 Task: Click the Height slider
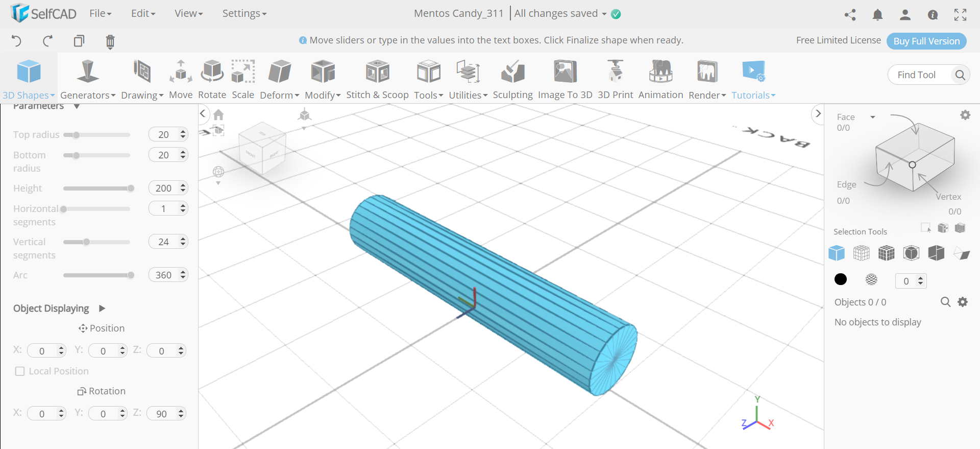(96, 188)
